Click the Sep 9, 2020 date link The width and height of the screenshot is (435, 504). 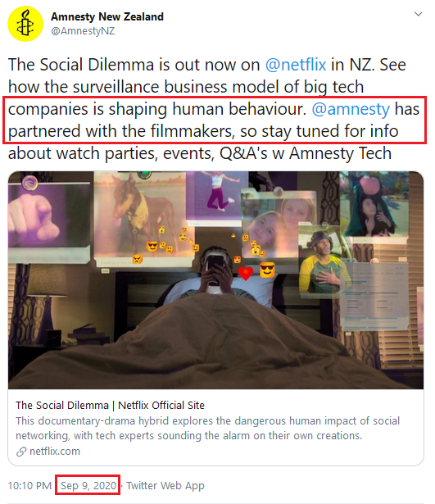[x=88, y=485]
